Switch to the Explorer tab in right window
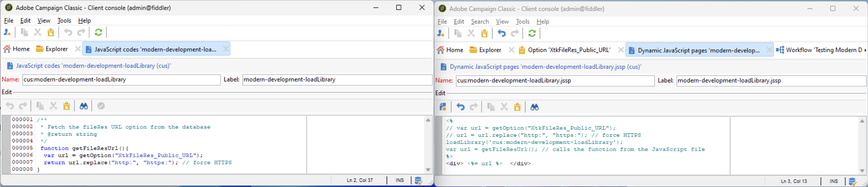868x187 pixels. [486, 50]
